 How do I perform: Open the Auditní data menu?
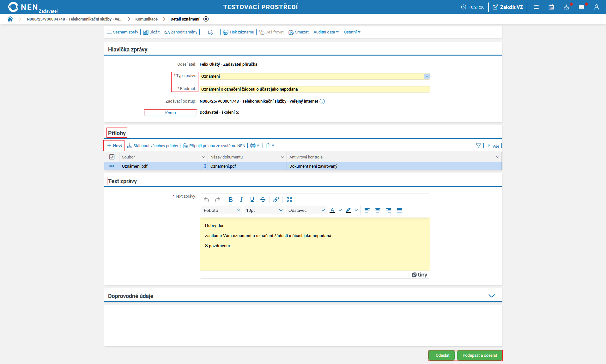click(326, 32)
